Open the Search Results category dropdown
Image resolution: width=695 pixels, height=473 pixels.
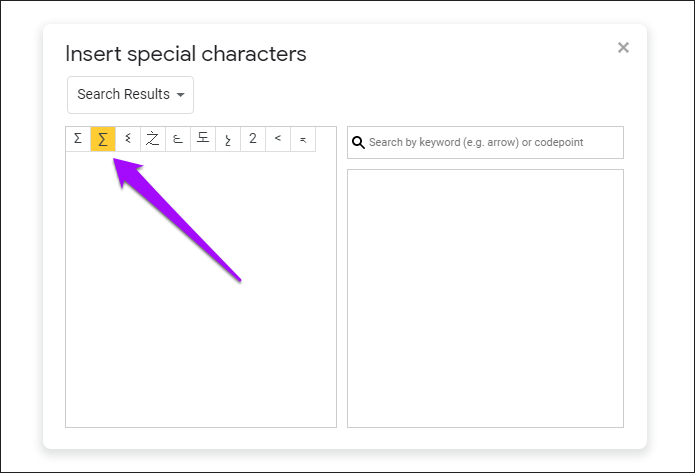coord(130,94)
